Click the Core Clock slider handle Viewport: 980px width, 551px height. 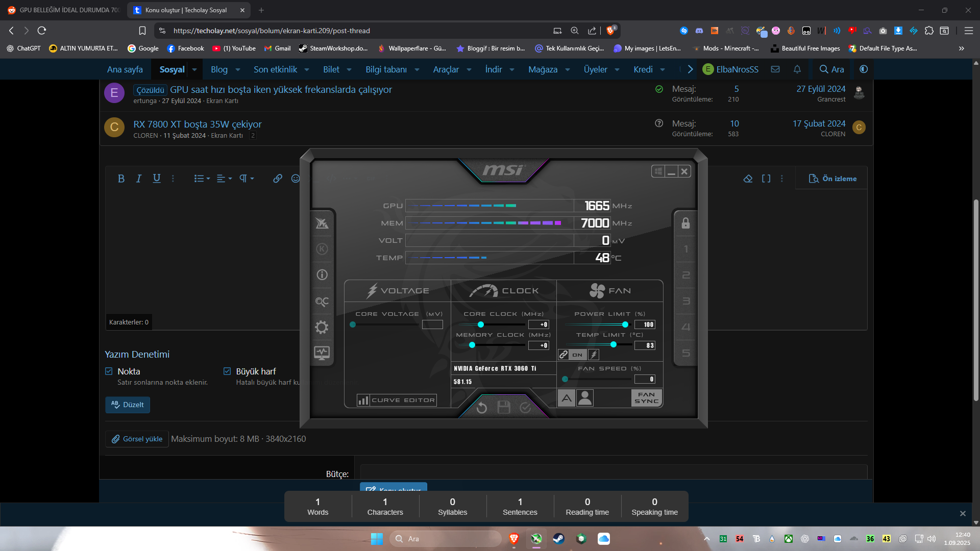click(481, 324)
